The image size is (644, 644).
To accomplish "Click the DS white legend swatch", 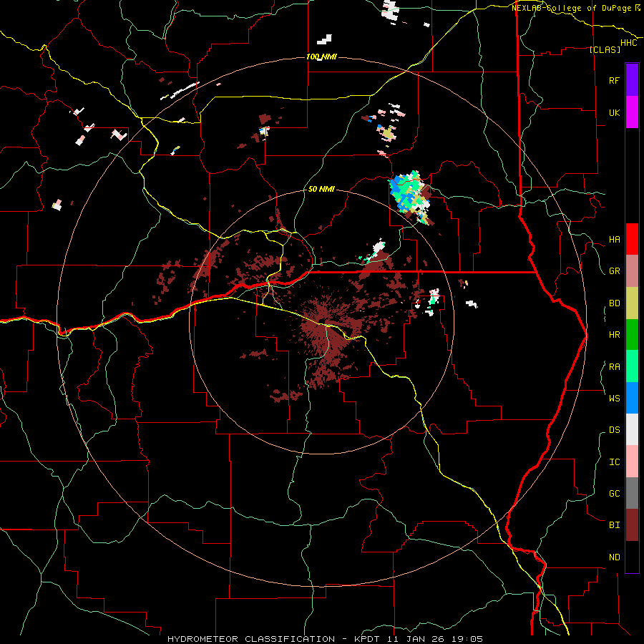I will [632, 429].
